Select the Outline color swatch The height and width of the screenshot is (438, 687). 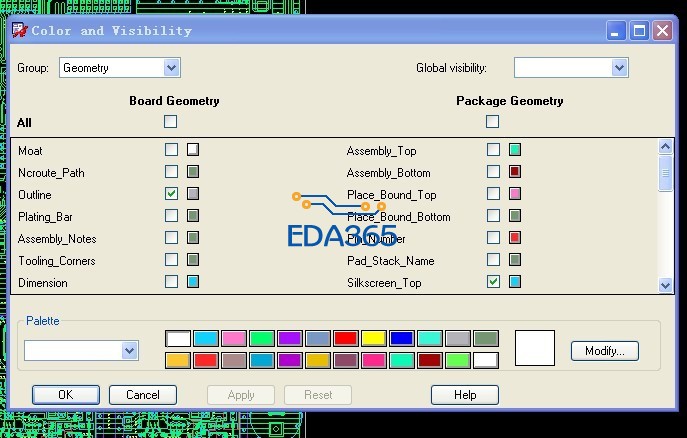193,194
